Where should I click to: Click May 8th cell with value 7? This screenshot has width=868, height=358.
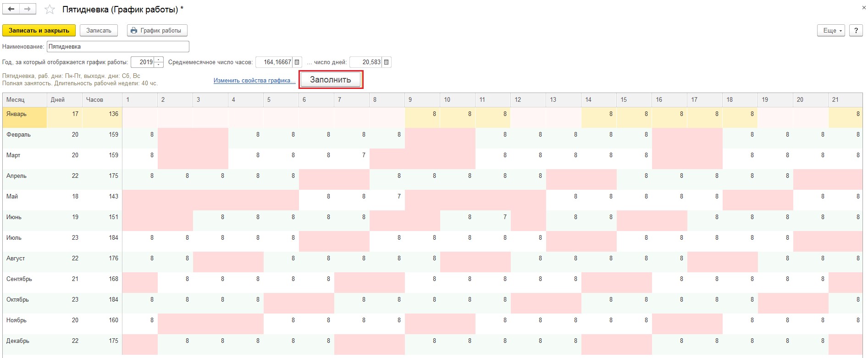click(387, 200)
